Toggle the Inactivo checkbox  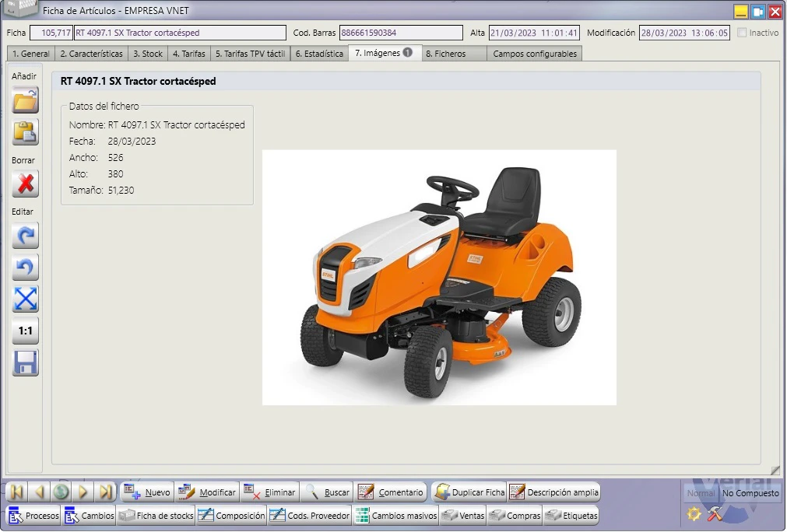742,33
